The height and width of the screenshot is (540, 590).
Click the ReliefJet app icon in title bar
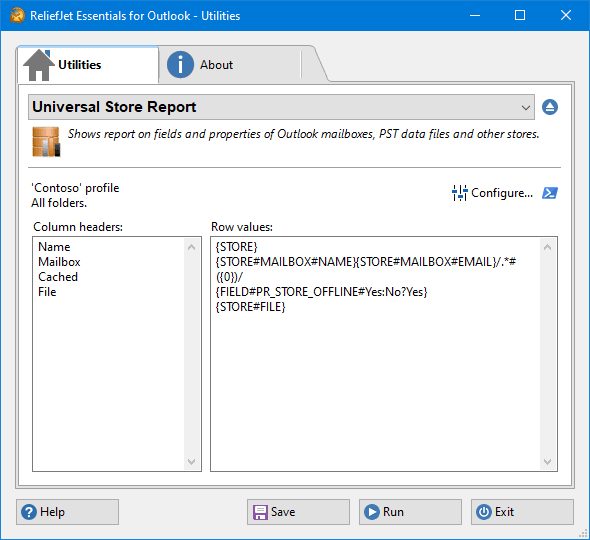[x=17, y=15]
